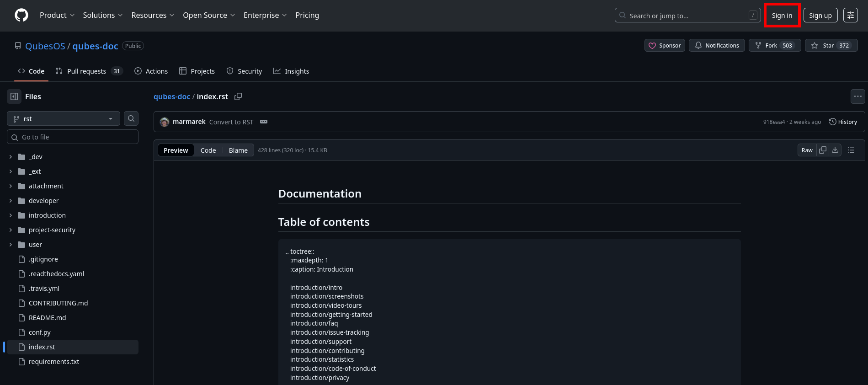Screen dimensions: 868x385
Task: Copy raw file contents icon
Action: 823,150
